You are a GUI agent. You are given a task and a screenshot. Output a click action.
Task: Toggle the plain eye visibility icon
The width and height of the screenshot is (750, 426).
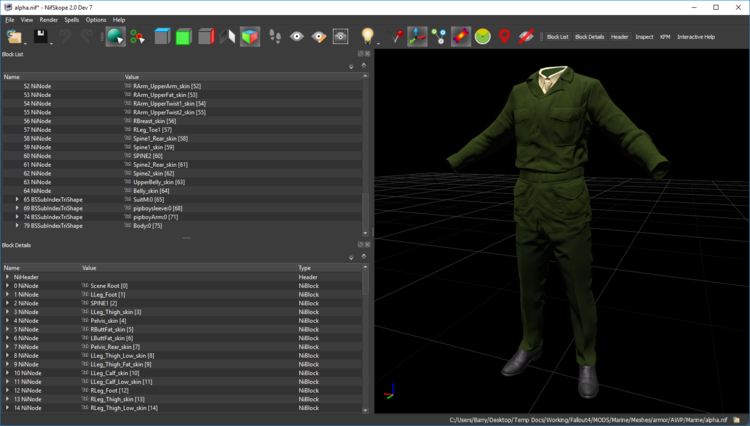(297, 37)
